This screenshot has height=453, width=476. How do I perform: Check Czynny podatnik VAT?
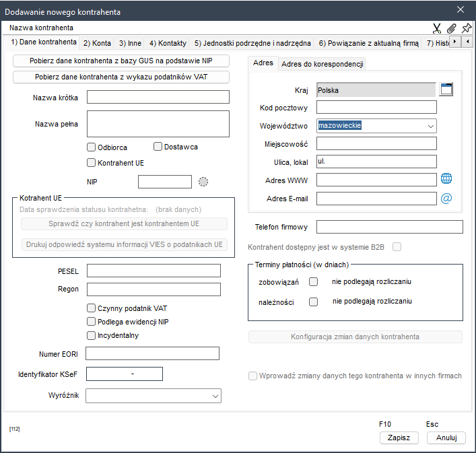[x=91, y=308]
